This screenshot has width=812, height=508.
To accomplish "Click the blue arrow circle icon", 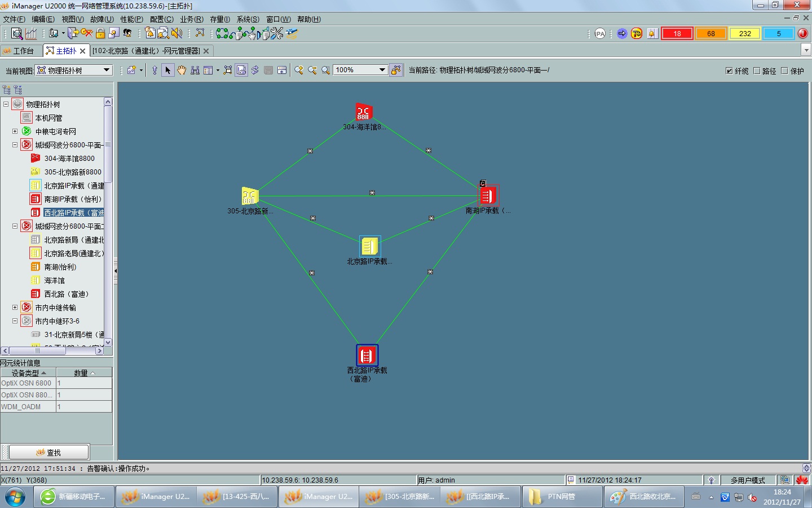I will (x=622, y=33).
